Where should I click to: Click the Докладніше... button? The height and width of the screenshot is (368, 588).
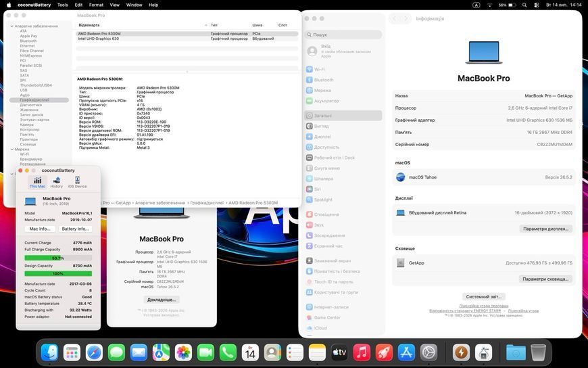pos(162,300)
